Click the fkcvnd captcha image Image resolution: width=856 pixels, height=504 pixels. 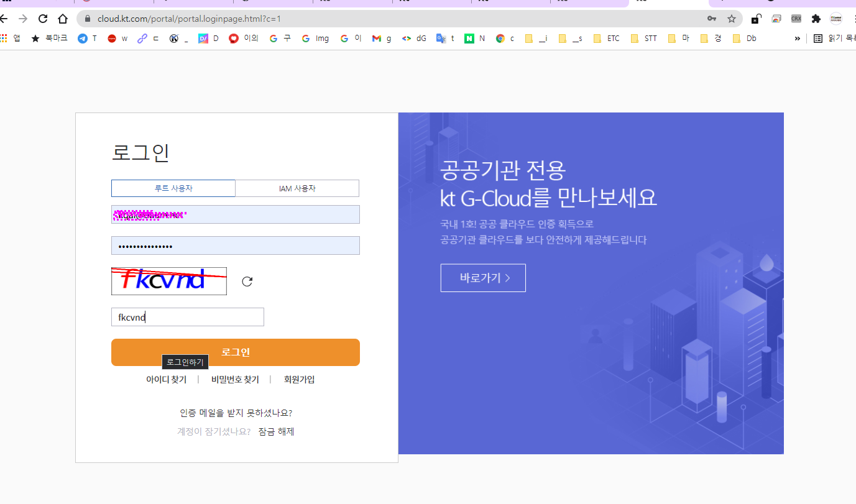point(169,281)
